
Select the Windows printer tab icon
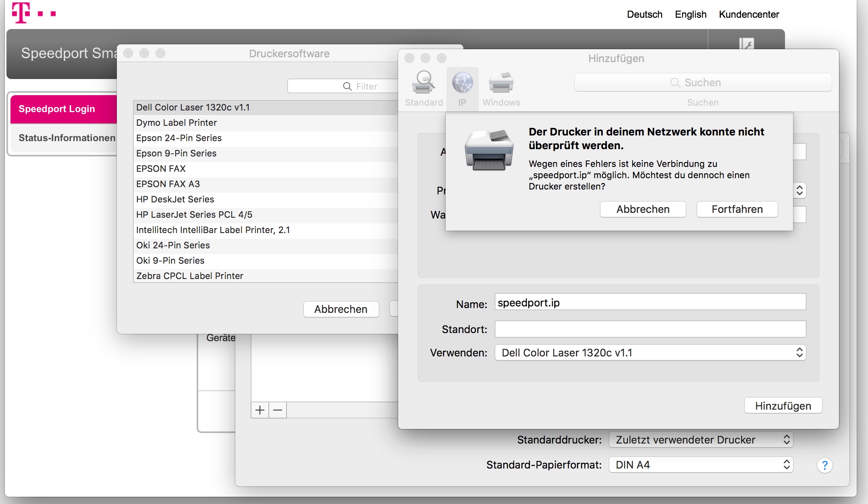coord(501,82)
